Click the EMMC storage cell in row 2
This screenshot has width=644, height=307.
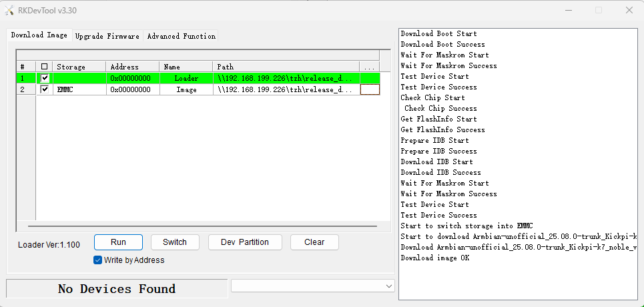[x=79, y=89]
